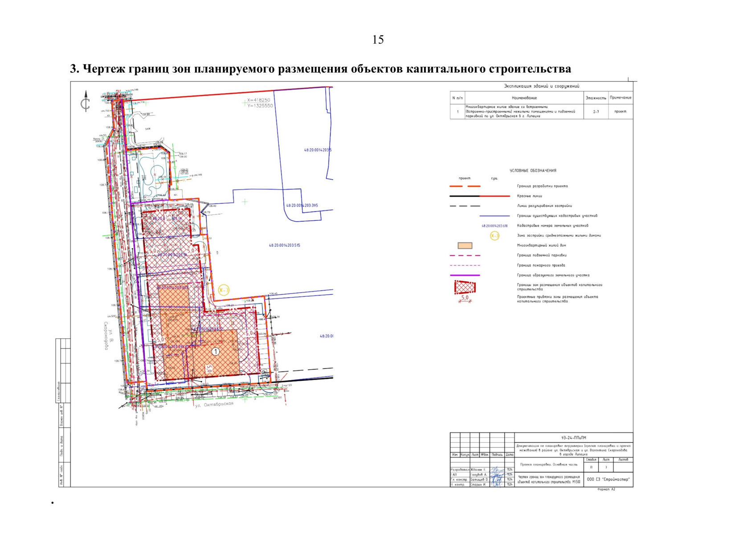Click the peach residential building legend swatch
Image resolution: width=756 pixels, height=535 pixels.
coord(465,246)
